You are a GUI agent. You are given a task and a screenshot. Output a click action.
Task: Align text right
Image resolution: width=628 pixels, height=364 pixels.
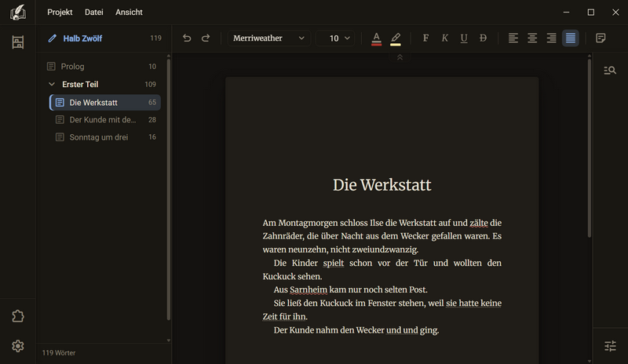(552, 38)
